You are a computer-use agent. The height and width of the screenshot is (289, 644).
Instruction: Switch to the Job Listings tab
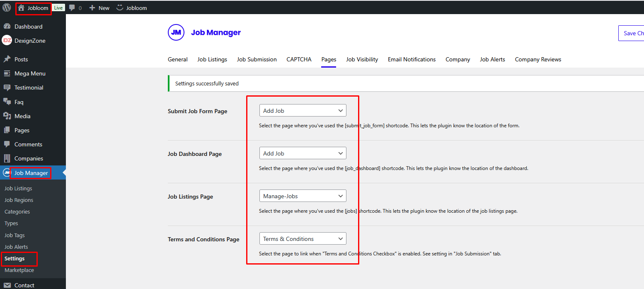(212, 59)
